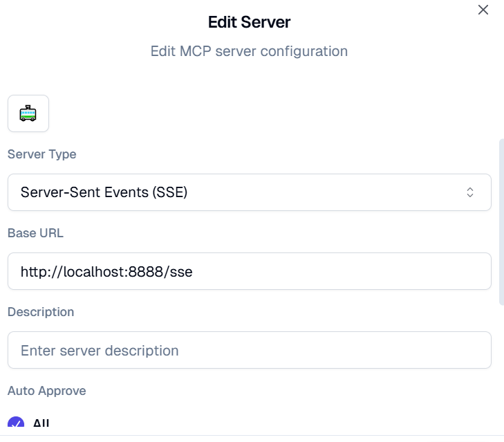
Task: Click the Edit MCP server configuration subtitle
Action: pos(249,51)
